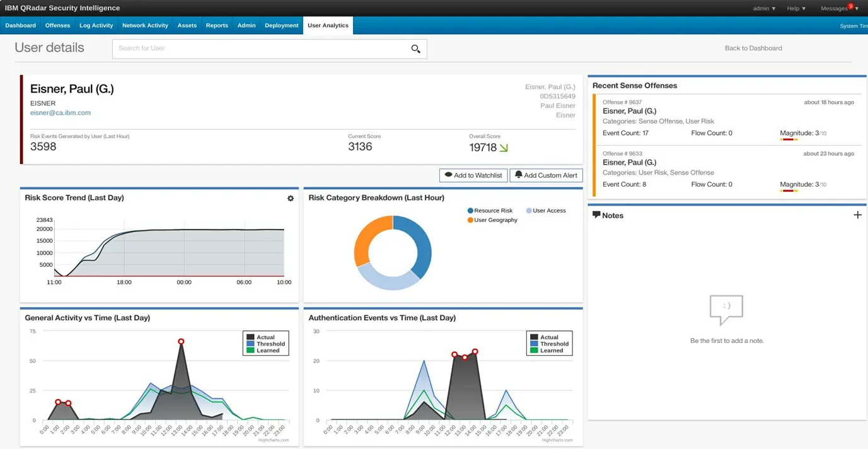Open the eisner@ca.ibm.com email link

click(x=61, y=113)
